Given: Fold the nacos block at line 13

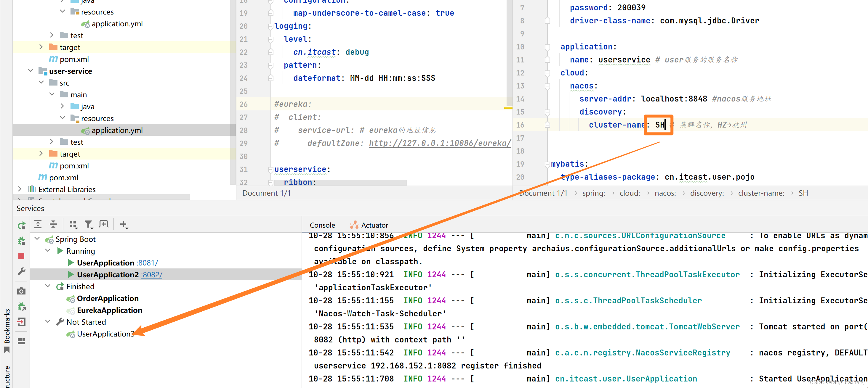Looking at the screenshot, I should coord(547,86).
